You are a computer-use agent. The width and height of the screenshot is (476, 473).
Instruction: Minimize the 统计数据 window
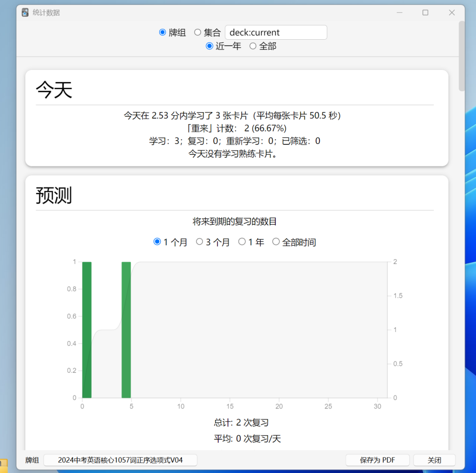400,12
